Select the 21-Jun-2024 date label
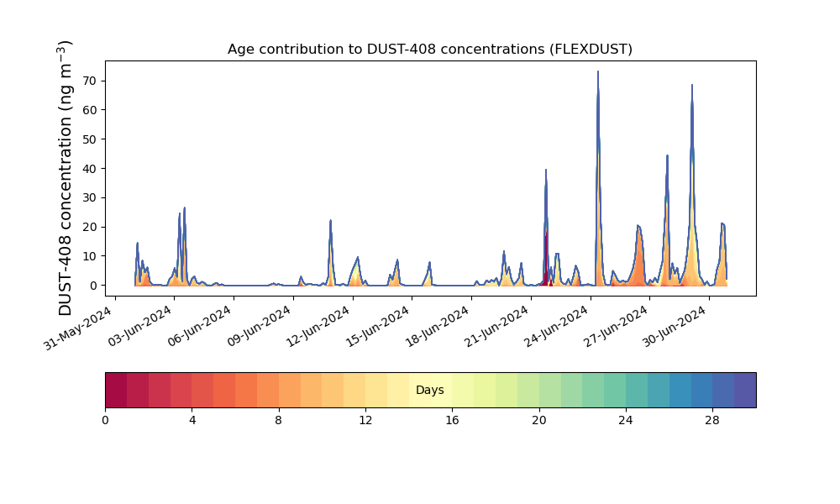The image size is (840, 504). (497, 326)
